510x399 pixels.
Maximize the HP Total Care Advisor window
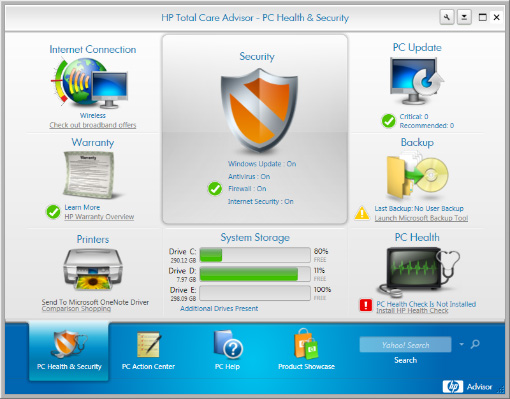(482, 17)
